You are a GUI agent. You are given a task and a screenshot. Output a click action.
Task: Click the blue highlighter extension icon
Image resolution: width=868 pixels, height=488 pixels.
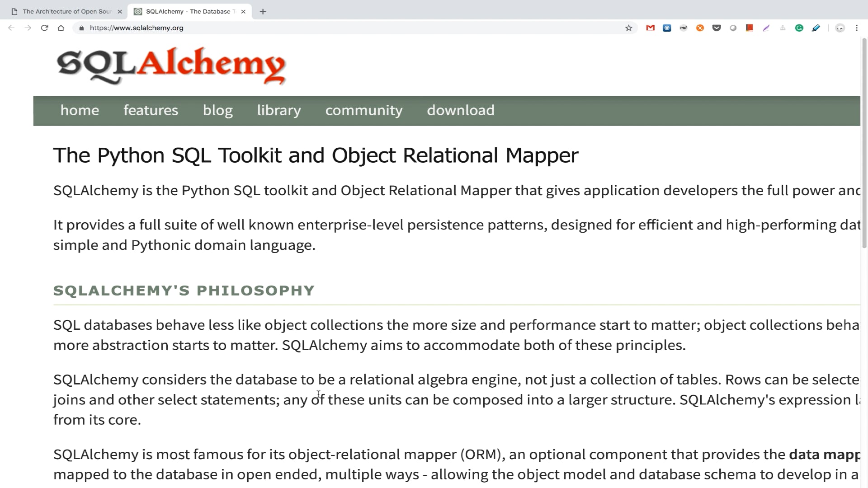[816, 28]
